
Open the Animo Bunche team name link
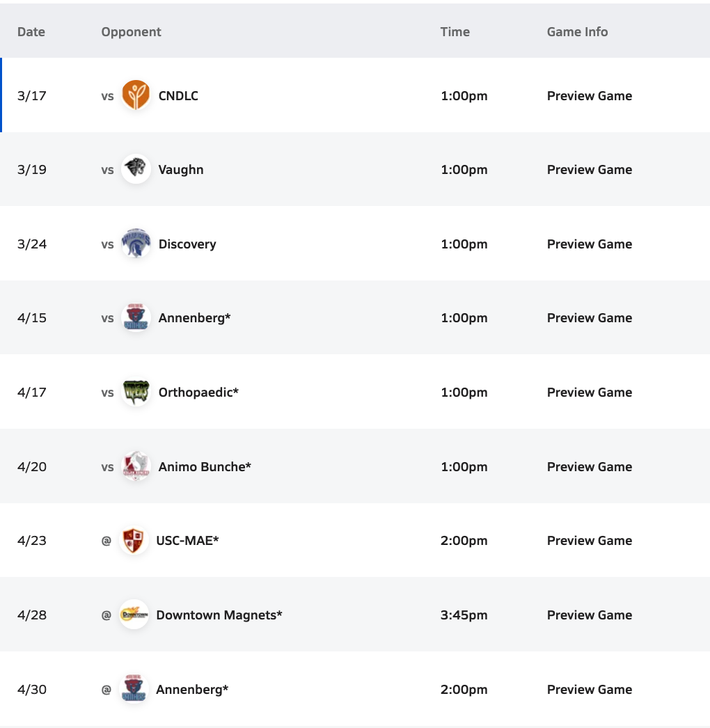[205, 467]
